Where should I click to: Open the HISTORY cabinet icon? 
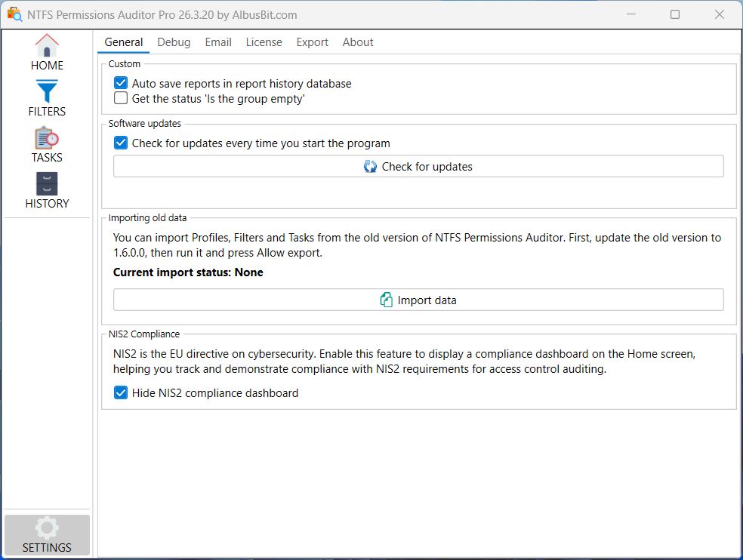pos(47,184)
